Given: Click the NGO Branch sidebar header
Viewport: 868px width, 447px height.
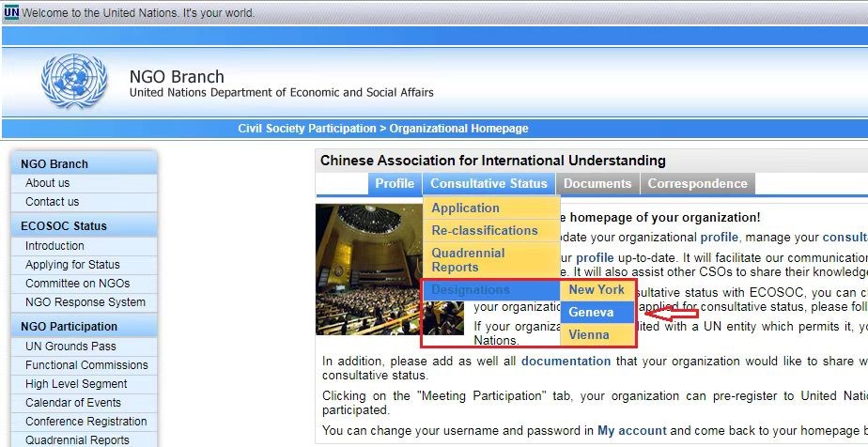Looking at the screenshot, I should (85, 163).
